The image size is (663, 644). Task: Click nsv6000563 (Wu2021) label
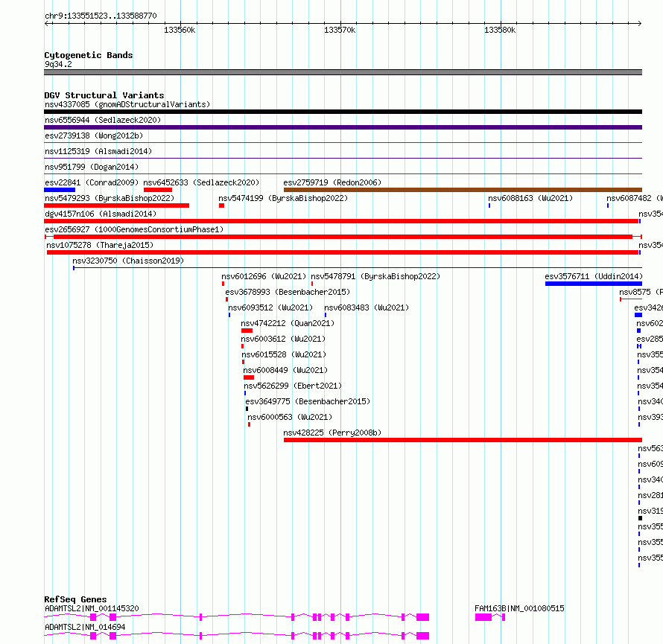pos(290,417)
